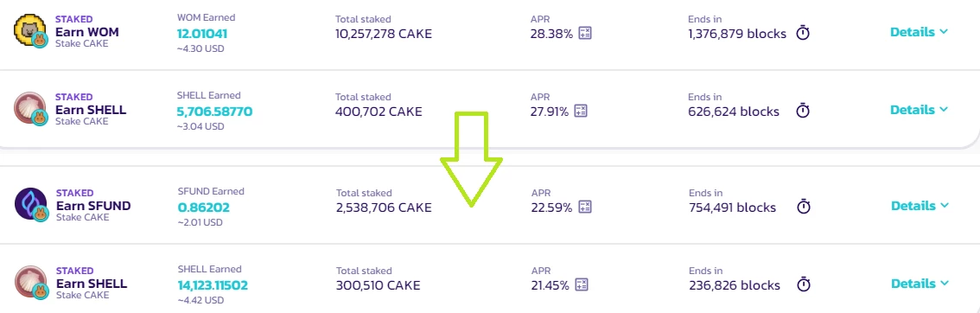This screenshot has width=980, height=313.
Task: Click timer icon beside 1,376,879 blocks
Action: [x=803, y=33]
